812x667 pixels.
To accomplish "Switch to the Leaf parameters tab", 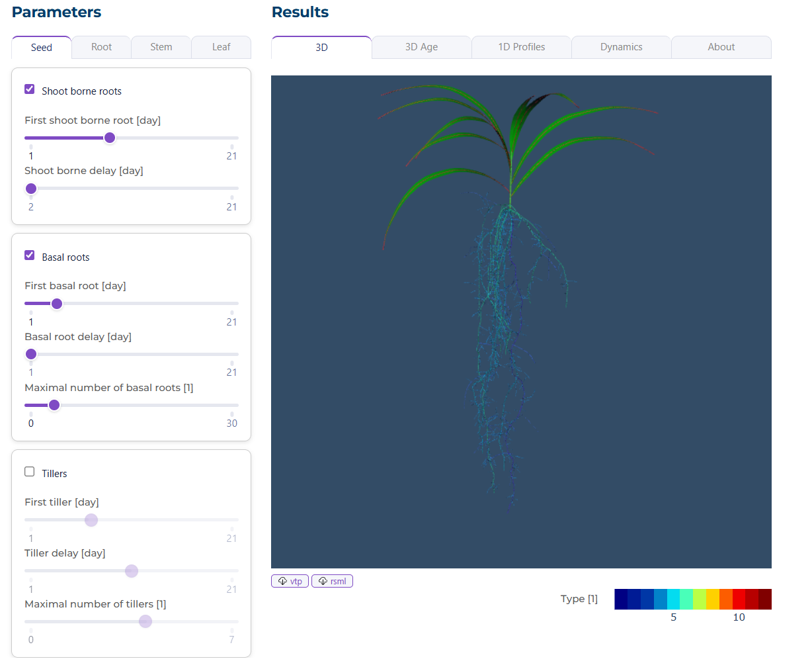I will click(221, 47).
